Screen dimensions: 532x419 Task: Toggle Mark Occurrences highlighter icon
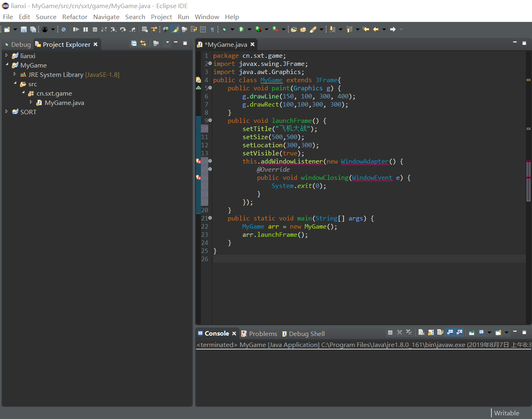(175, 29)
